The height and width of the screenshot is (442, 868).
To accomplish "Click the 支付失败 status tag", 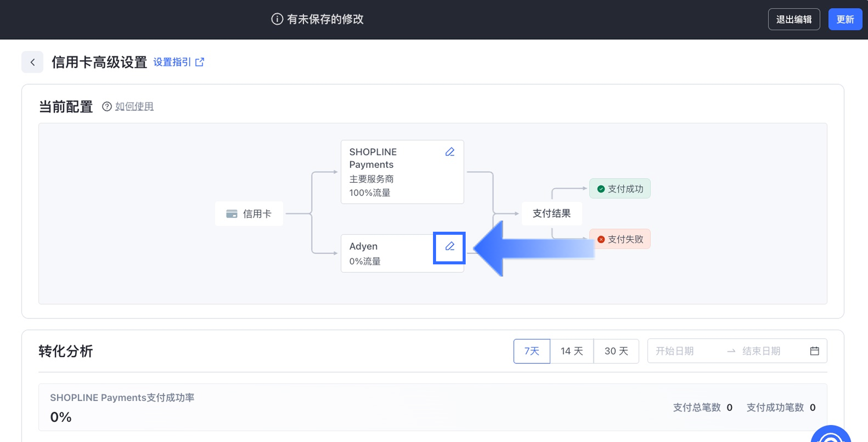I will [x=620, y=239].
